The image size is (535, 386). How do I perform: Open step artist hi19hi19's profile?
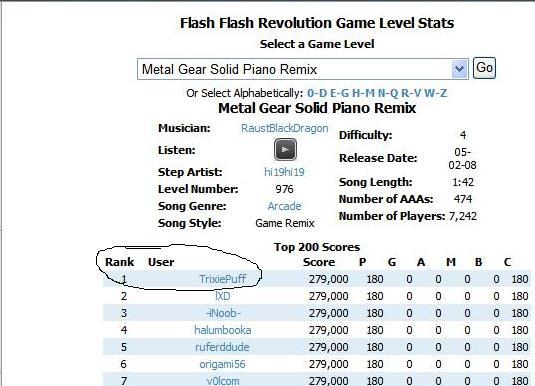(284, 172)
